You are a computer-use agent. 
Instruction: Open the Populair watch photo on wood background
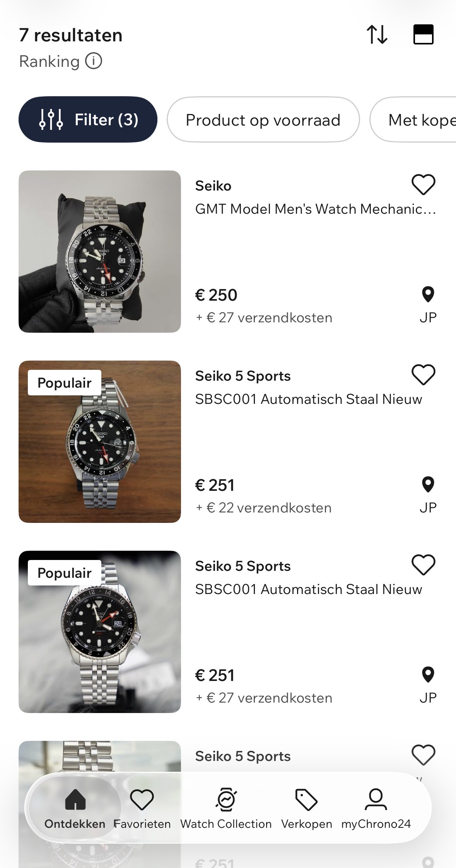click(x=100, y=442)
